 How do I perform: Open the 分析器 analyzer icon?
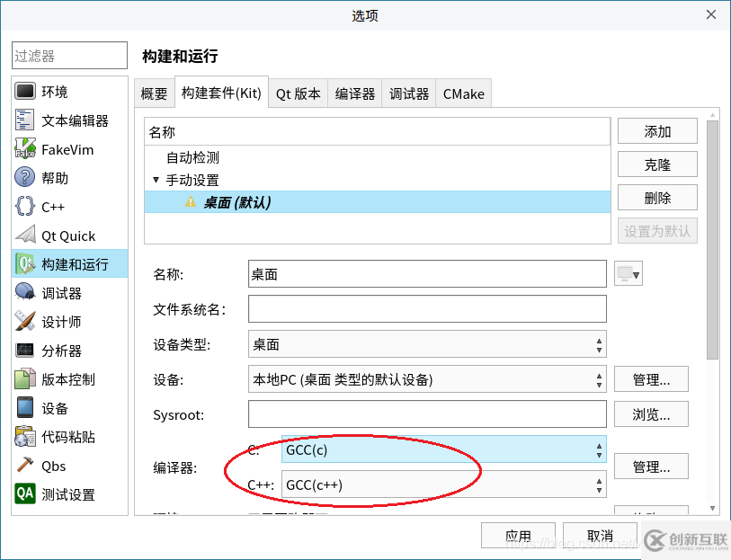pyautogui.click(x=24, y=350)
